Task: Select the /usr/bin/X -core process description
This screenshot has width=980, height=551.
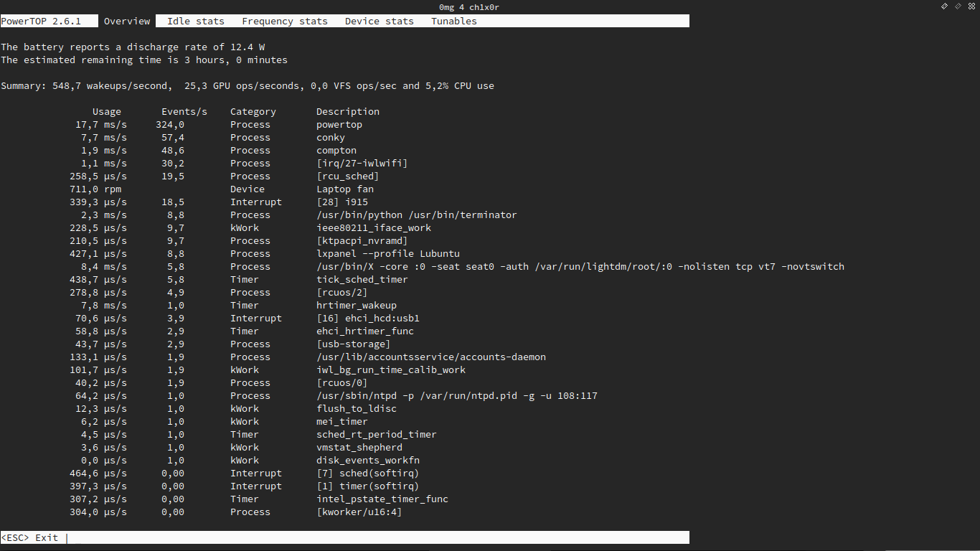Action: (580, 266)
